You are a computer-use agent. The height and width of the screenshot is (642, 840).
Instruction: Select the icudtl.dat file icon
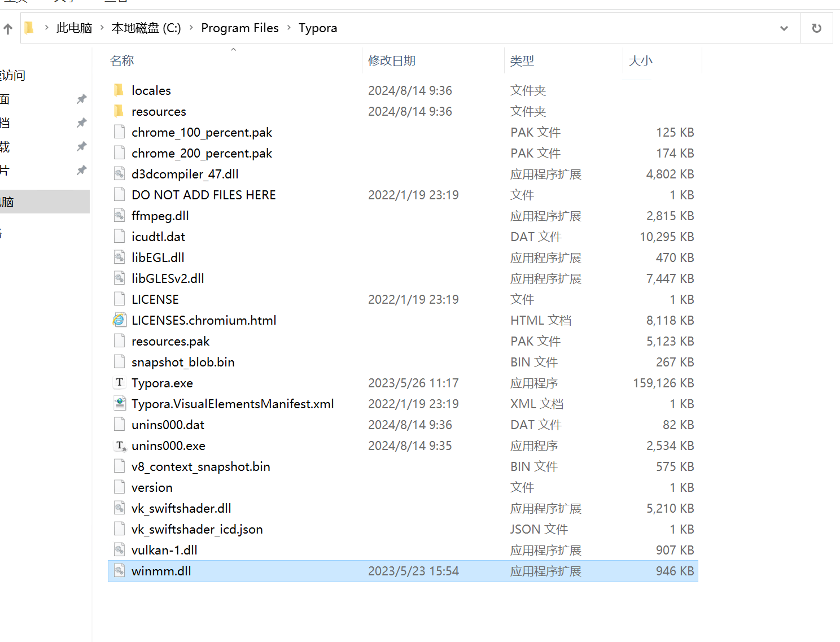(x=119, y=237)
